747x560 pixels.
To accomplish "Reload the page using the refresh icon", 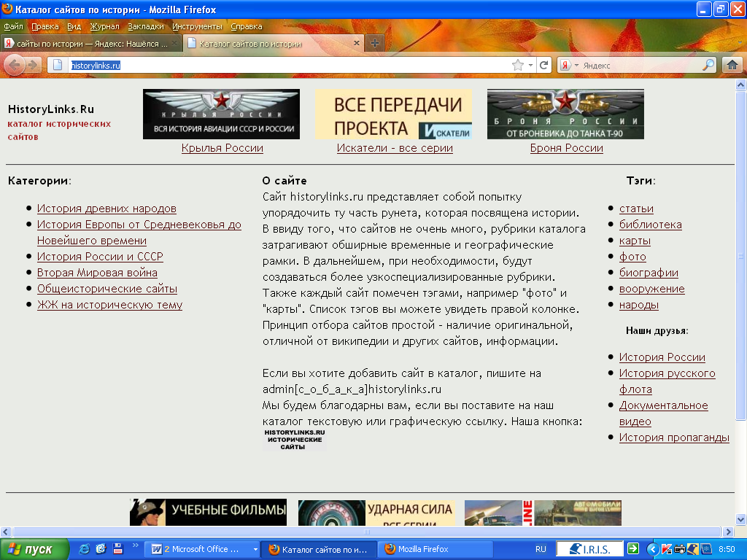I will [543, 65].
